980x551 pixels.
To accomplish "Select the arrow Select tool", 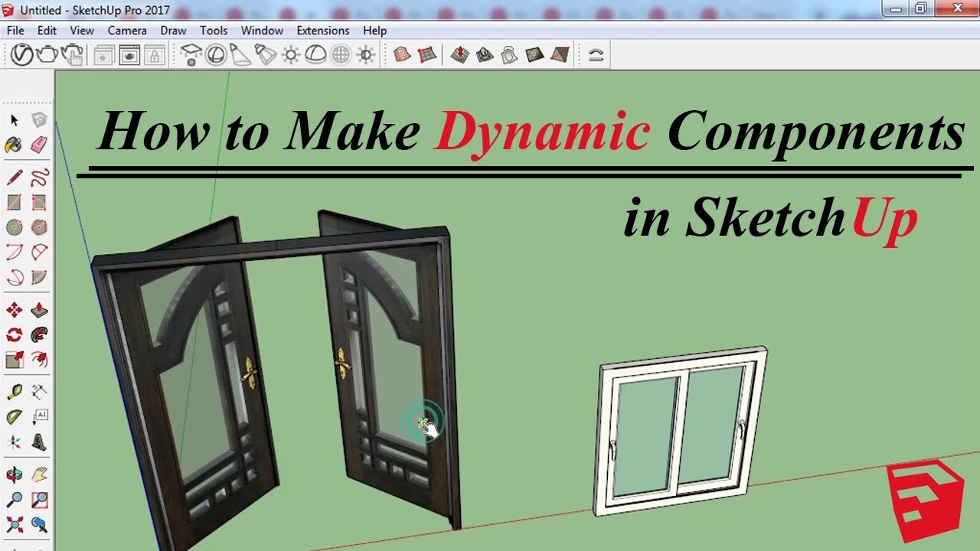I will point(14,120).
